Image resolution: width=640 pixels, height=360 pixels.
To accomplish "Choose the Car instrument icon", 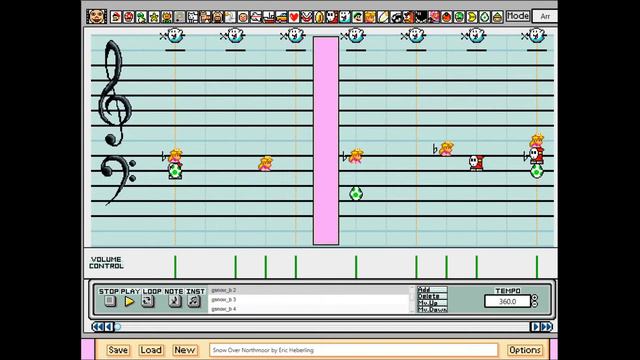I will tap(281, 17).
